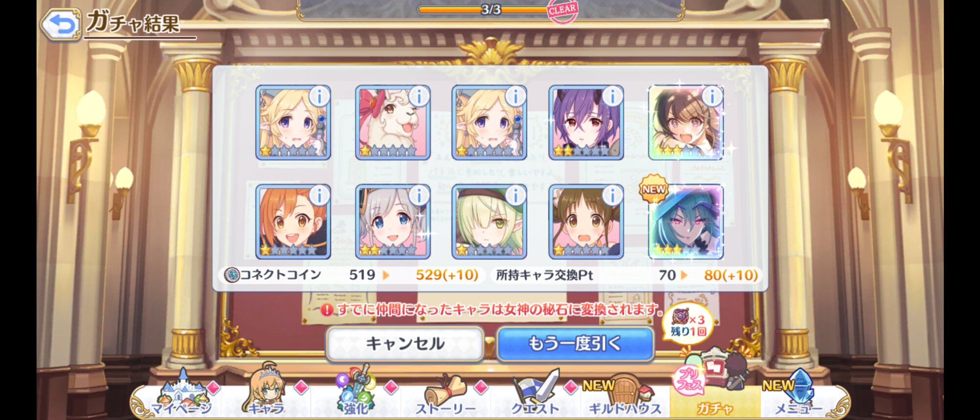Open info for the sparkling brown-haired character
This screenshot has width=980, height=420.
[711, 97]
